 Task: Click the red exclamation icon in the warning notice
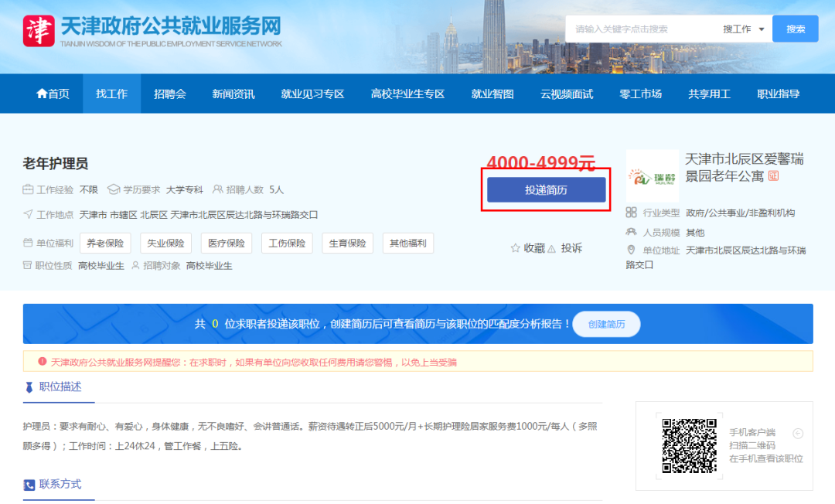(42, 362)
